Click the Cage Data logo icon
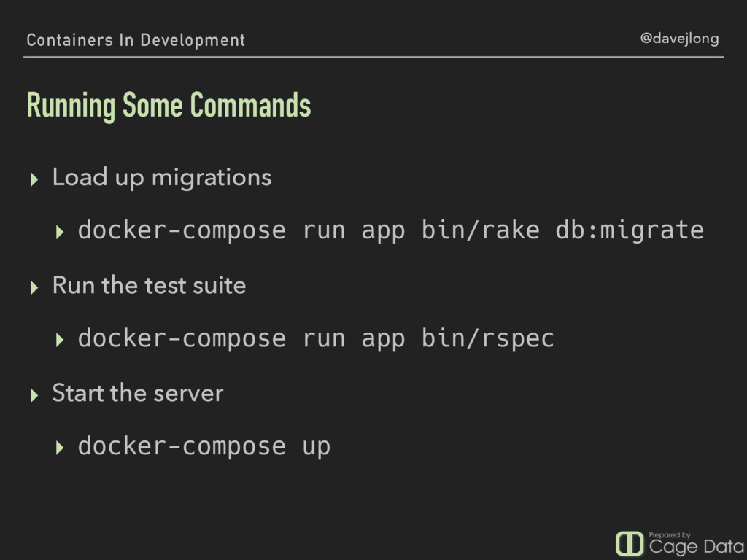Screen dimensions: 747x560 pos(630,543)
